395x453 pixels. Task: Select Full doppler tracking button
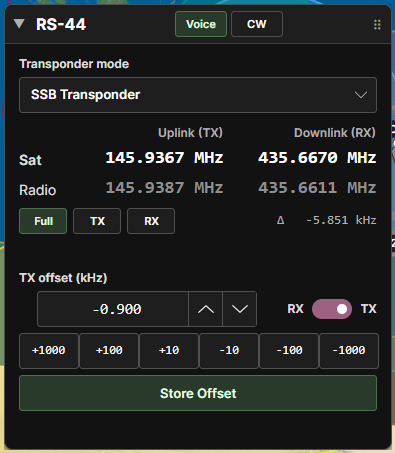tap(43, 221)
